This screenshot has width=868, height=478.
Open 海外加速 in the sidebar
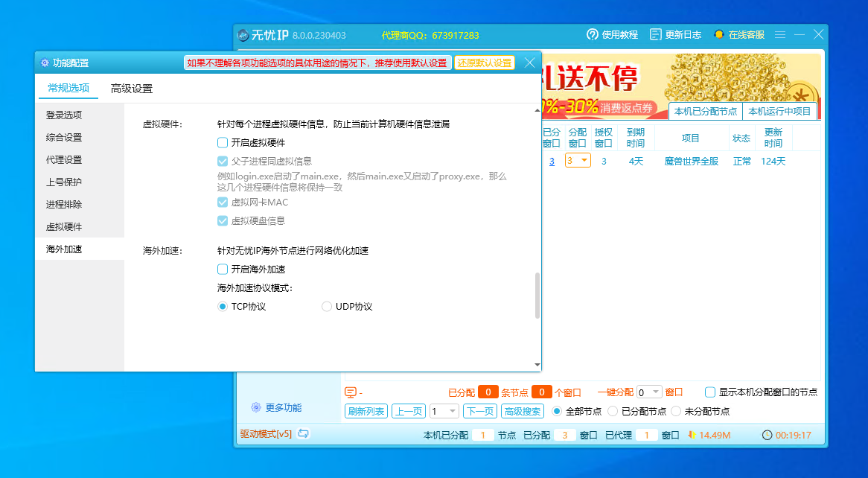[x=80, y=249]
